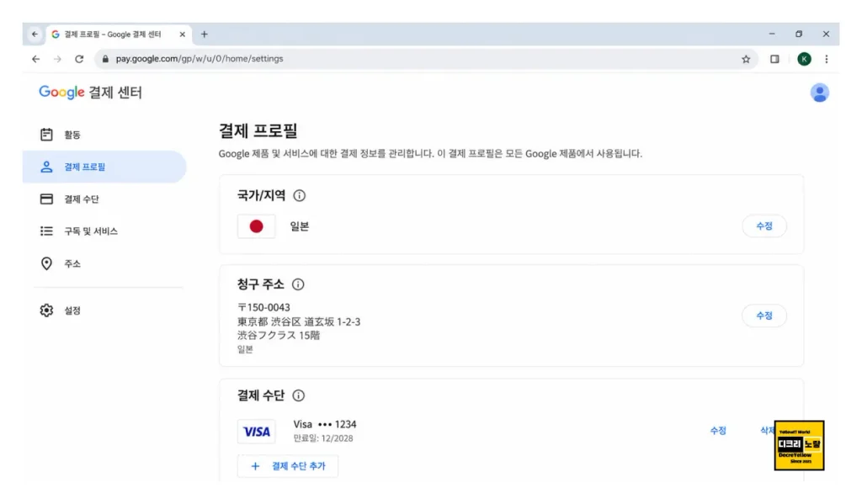This screenshot has height=504, width=862.
Task: Click the gear icon for 설정
Action: (x=47, y=310)
